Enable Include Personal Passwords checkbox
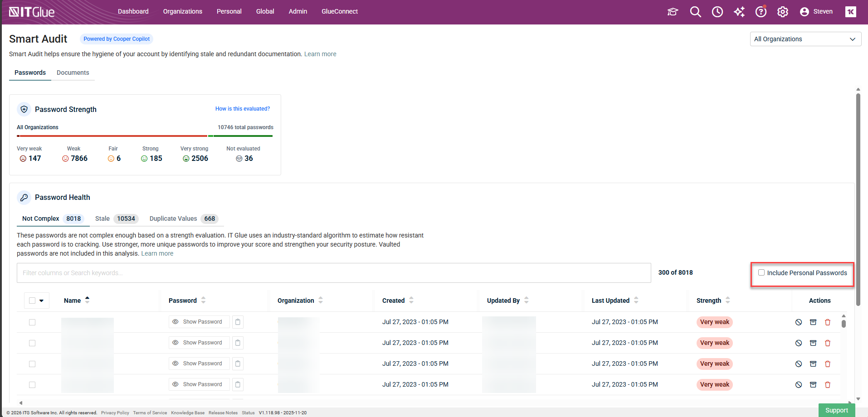This screenshot has height=417, width=868. [761, 272]
